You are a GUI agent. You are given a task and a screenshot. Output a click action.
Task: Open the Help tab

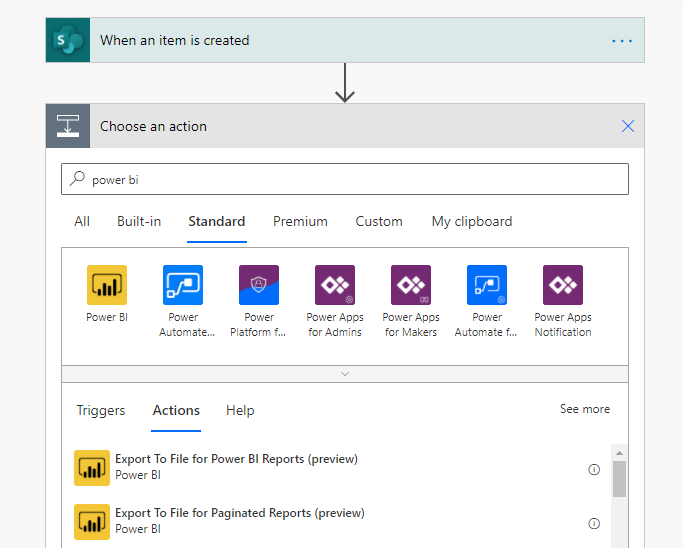click(240, 411)
